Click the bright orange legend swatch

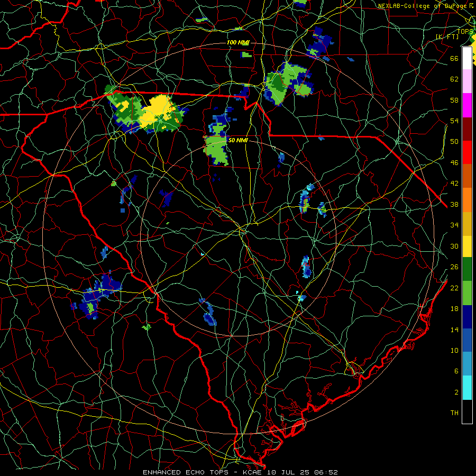click(x=467, y=200)
